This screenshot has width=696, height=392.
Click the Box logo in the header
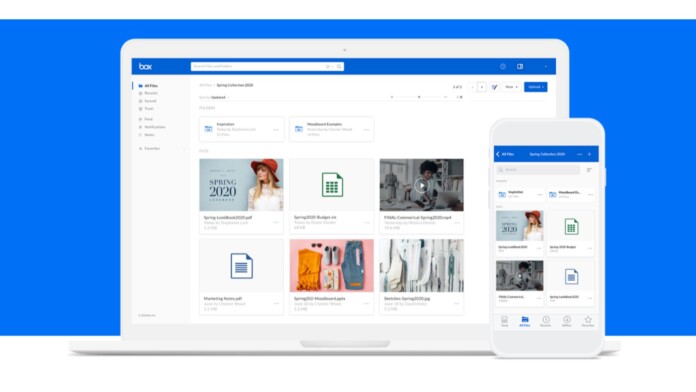click(x=145, y=67)
